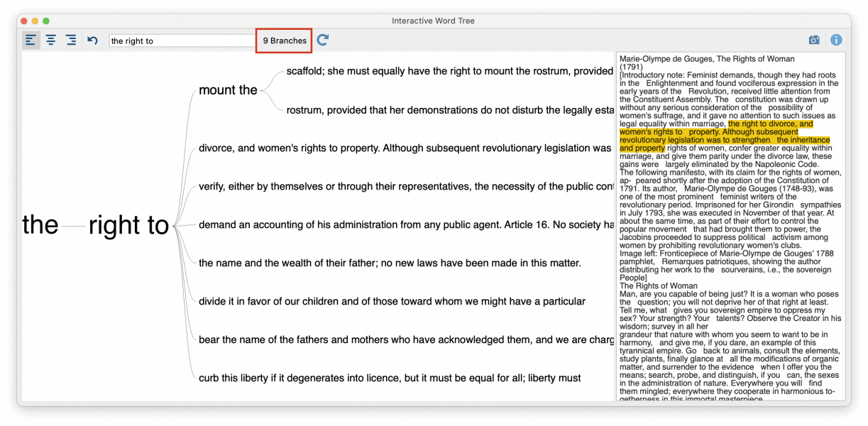This screenshot has width=868, height=426.
Task: Click the undo arrow icon
Action: [92, 40]
